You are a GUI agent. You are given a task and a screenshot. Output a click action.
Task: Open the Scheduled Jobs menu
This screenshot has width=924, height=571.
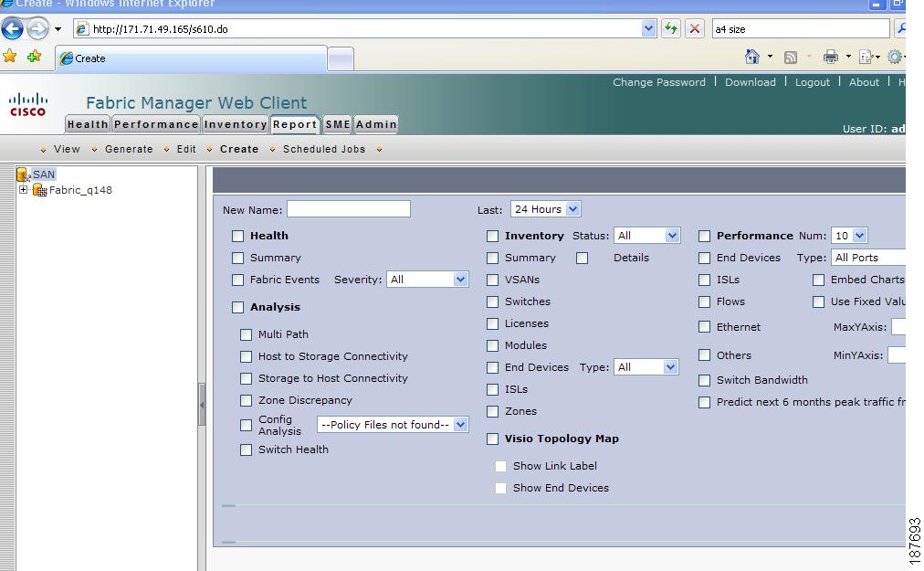323,149
